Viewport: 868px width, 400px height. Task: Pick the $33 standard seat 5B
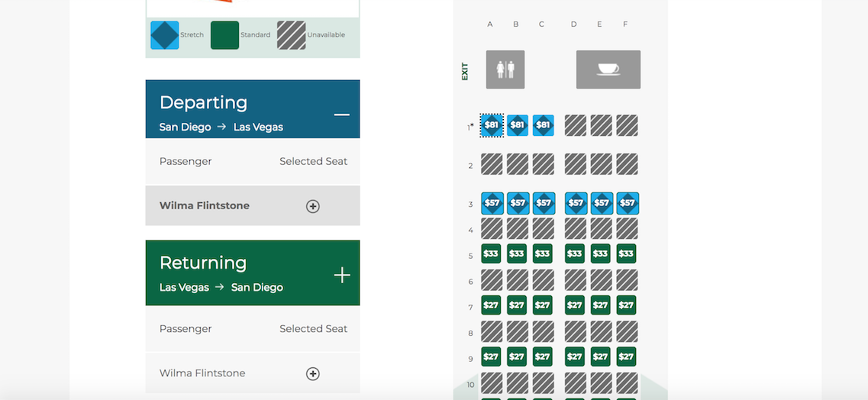click(517, 253)
